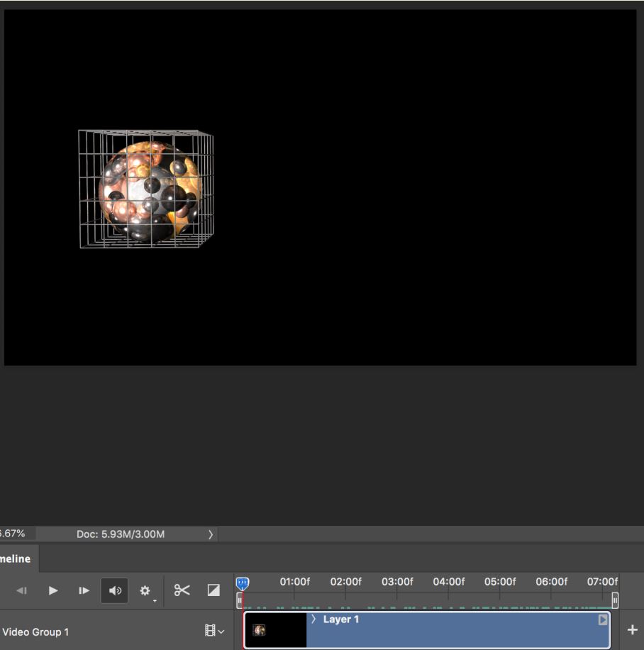Open Layer 1 clip motion options arrow
This screenshot has height=650, width=644.
603,619
